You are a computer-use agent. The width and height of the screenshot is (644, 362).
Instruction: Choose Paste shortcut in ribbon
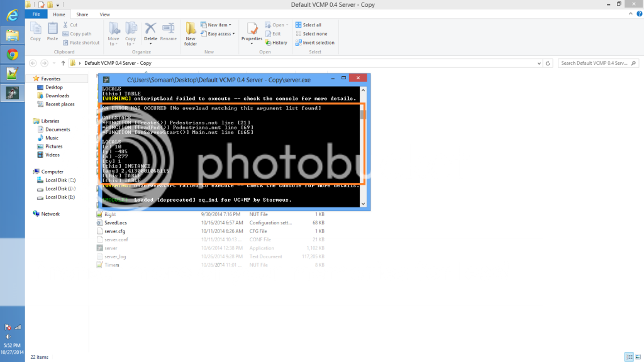(x=81, y=43)
